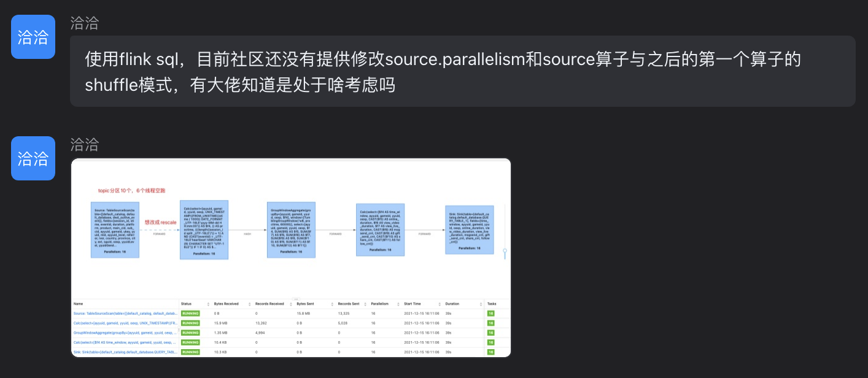Click the '15.8 MB' bytes sent cell
Image resolution: width=868 pixels, height=378 pixels.
pyautogui.click(x=303, y=313)
